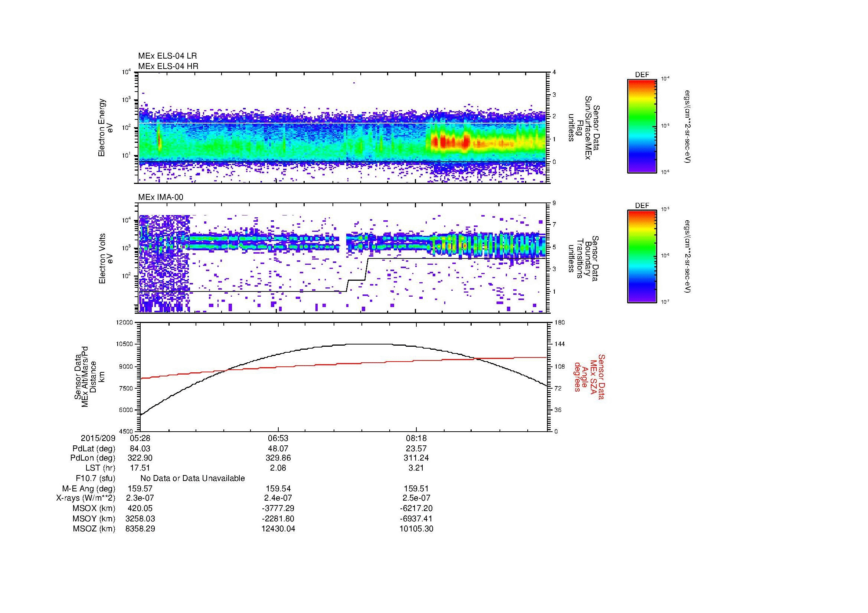Click the PdLon value '322.90'
Screen dimensions: 868x613
click(140, 458)
